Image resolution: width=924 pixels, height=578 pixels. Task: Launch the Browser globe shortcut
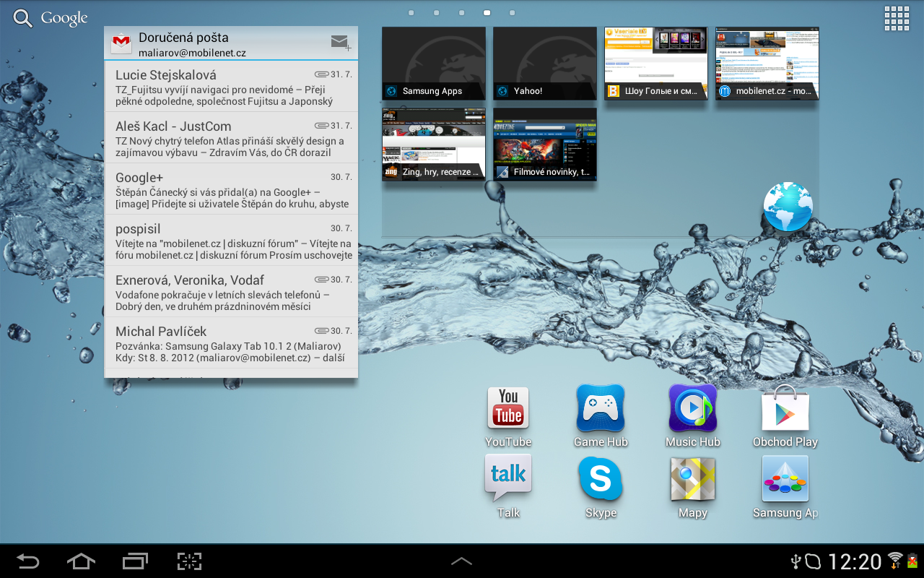pos(788,207)
